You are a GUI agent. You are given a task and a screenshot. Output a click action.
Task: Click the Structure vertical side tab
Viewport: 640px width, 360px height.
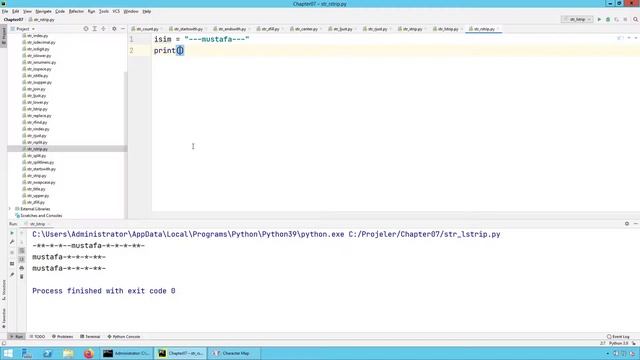tap(4, 290)
